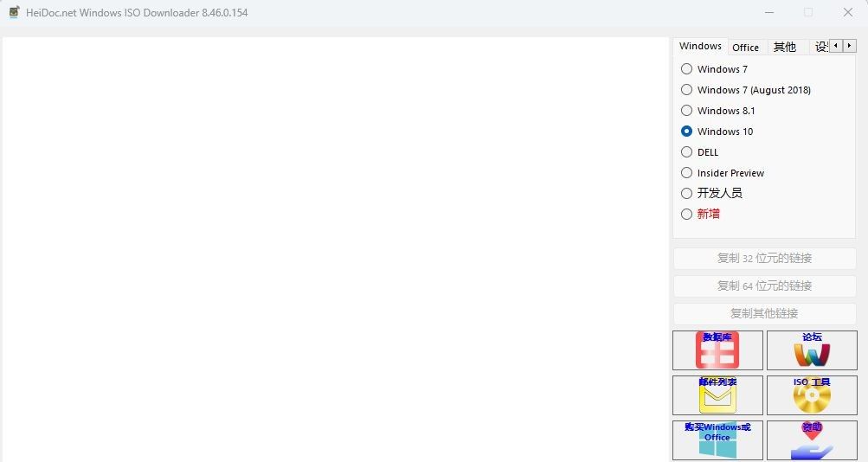Image resolution: width=868 pixels, height=462 pixels.
Task: Switch to the Office tab
Action: [x=746, y=48]
